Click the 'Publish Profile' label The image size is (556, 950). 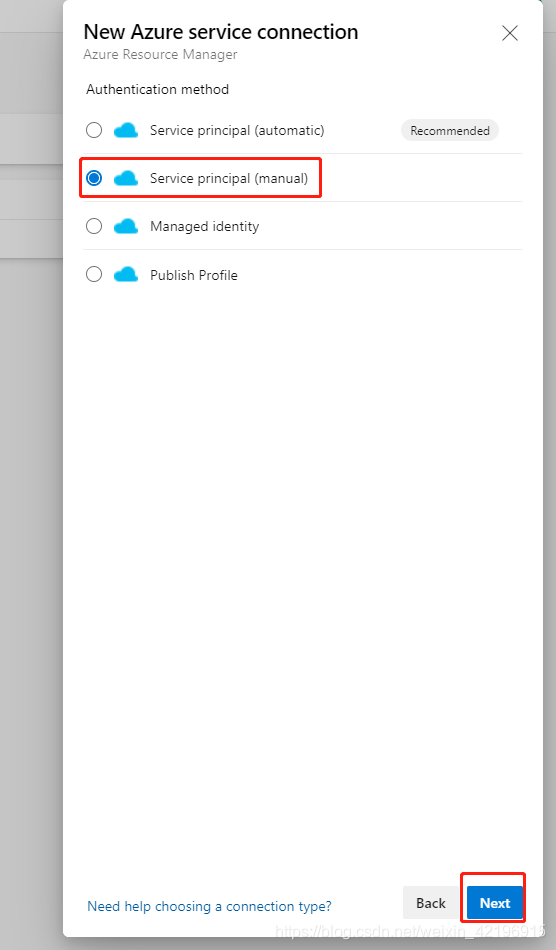(194, 275)
